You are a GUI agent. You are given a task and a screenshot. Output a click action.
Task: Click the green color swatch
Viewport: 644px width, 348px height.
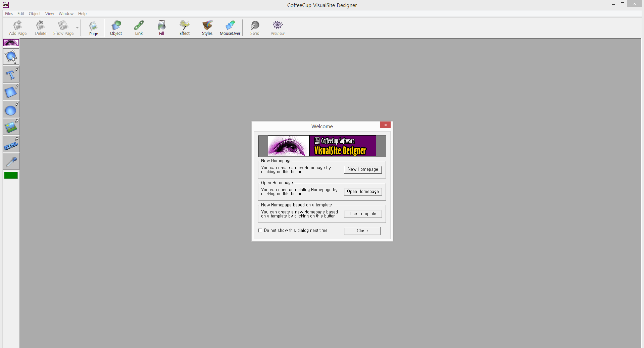pyautogui.click(x=11, y=175)
